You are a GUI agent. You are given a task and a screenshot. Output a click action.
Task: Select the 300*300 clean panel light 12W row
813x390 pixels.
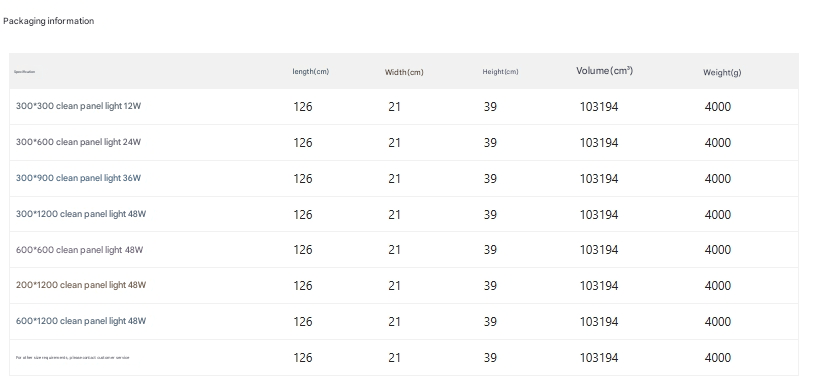point(404,107)
